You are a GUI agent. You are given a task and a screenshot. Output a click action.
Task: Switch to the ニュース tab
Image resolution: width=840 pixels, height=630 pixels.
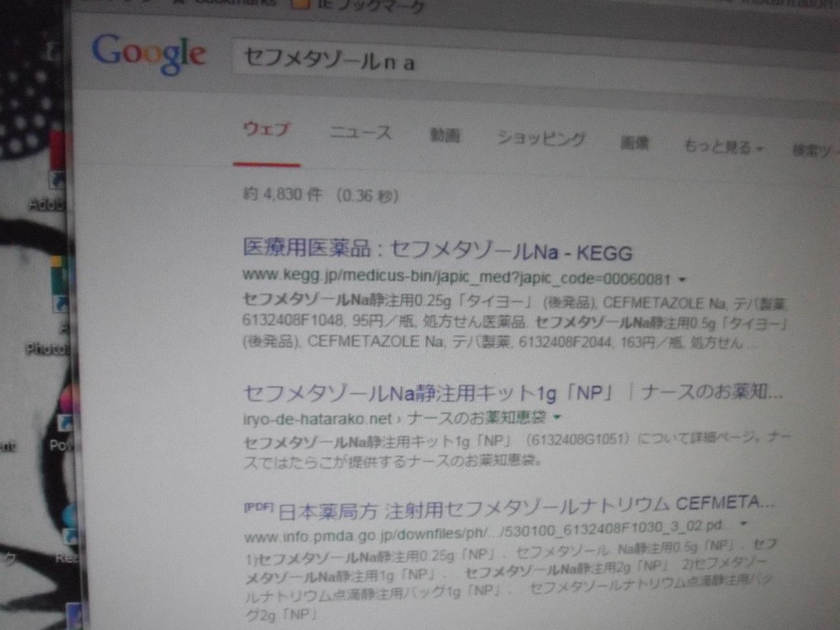[x=360, y=133]
